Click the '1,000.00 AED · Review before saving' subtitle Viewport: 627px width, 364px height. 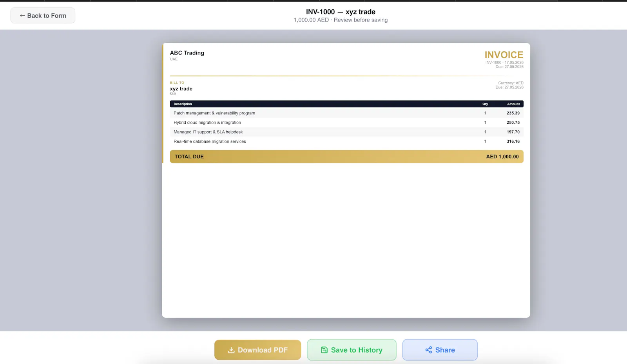tap(341, 20)
